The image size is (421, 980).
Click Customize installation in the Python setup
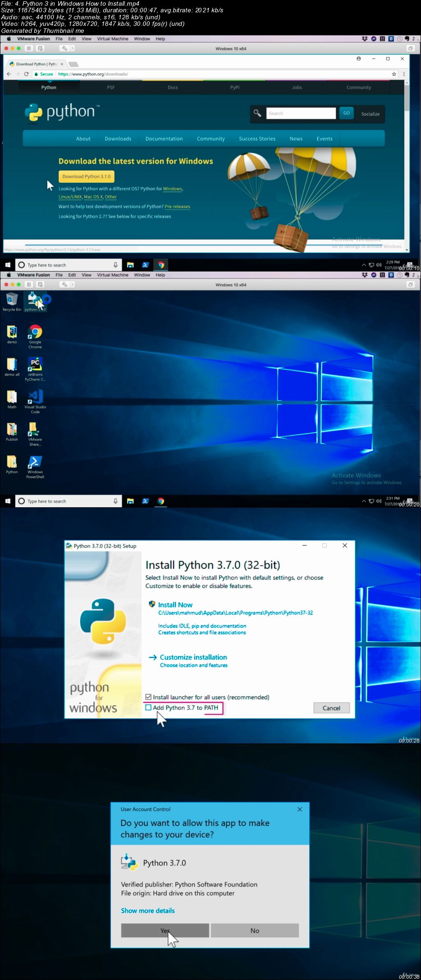point(193,657)
